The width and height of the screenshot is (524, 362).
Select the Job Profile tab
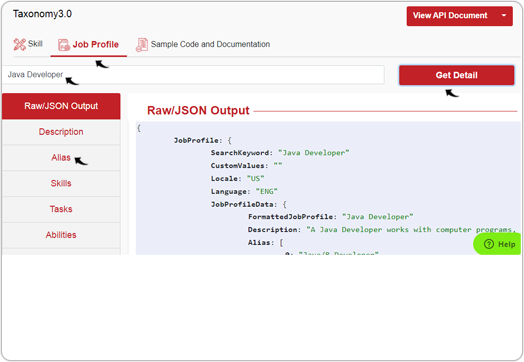pyautogui.click(x=89, y=45)
